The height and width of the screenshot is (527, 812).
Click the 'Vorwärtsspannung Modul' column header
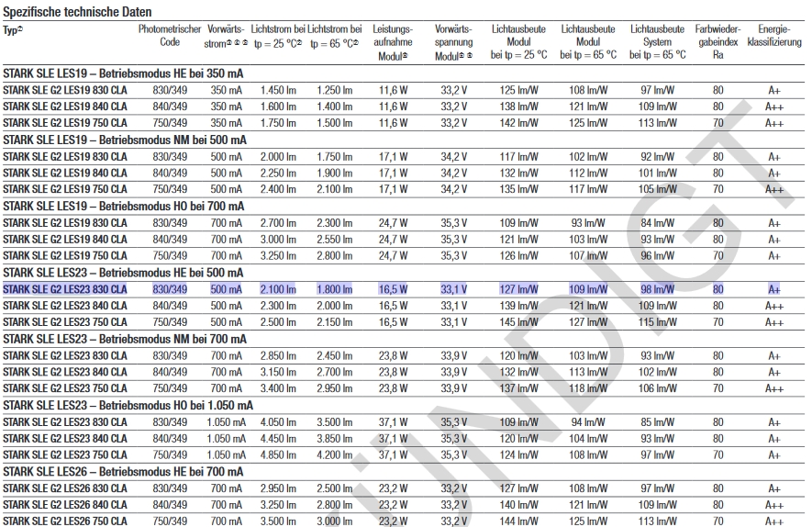453,42
